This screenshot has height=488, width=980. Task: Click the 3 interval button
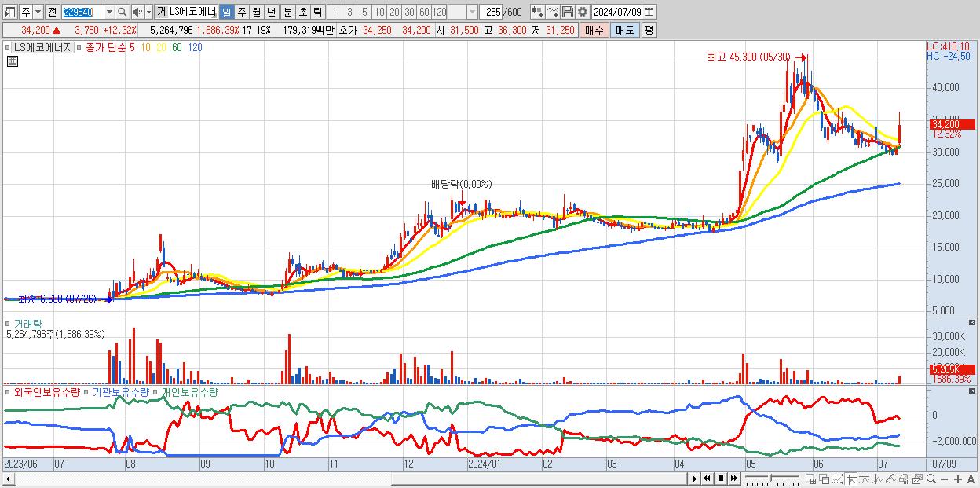349,12
